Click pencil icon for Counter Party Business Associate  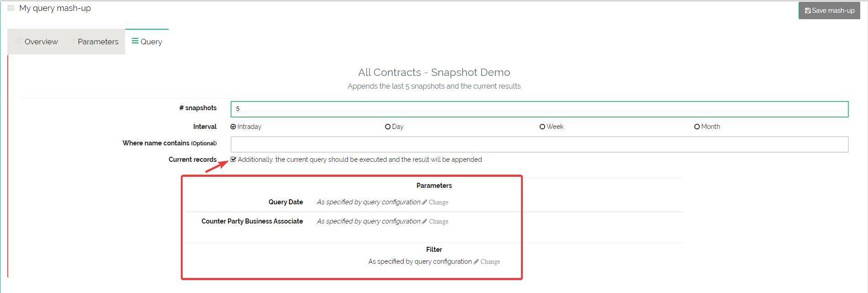coord(425,221)
